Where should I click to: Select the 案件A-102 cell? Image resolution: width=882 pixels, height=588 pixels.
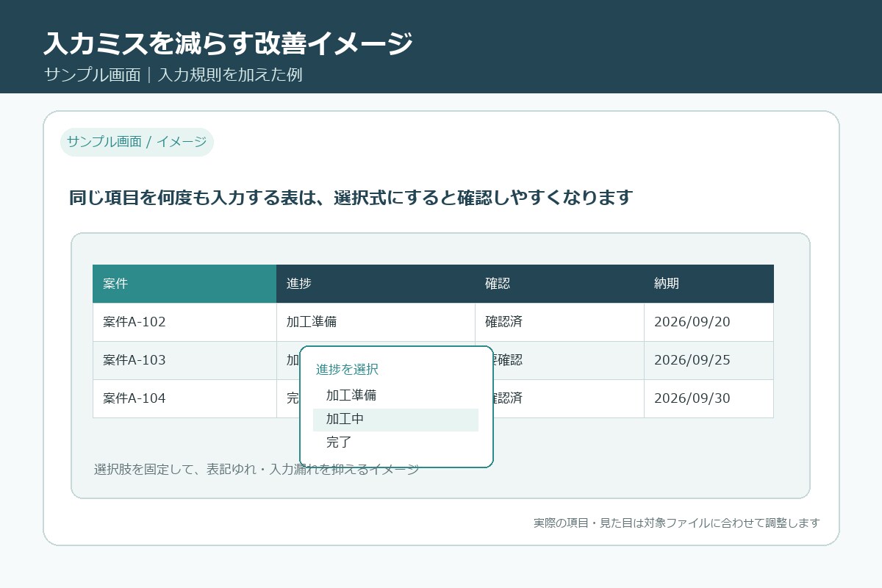[184, 322]
